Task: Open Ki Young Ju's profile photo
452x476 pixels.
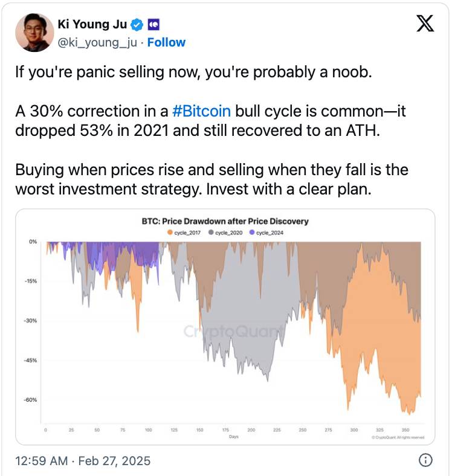Action: click(34, 33)
